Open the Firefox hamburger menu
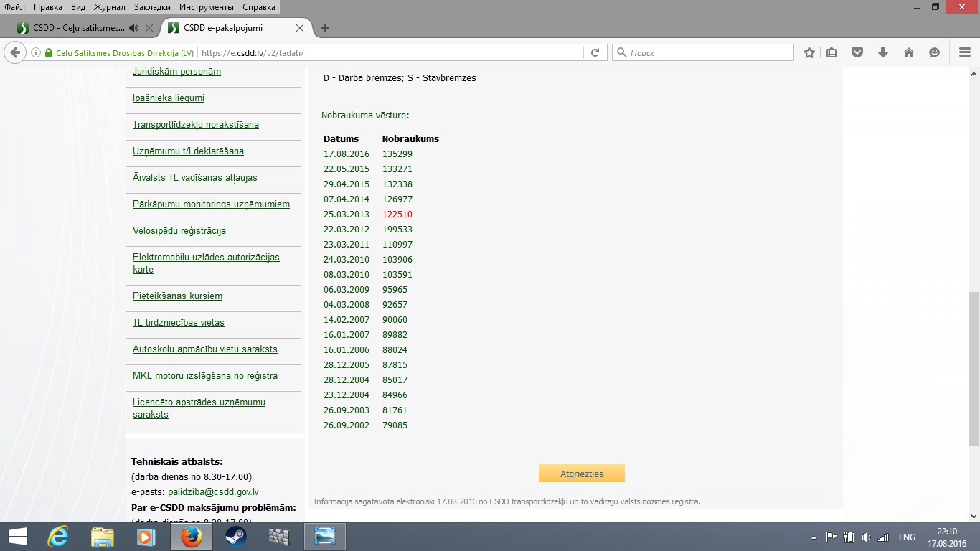980x551 pixels. 965,52
